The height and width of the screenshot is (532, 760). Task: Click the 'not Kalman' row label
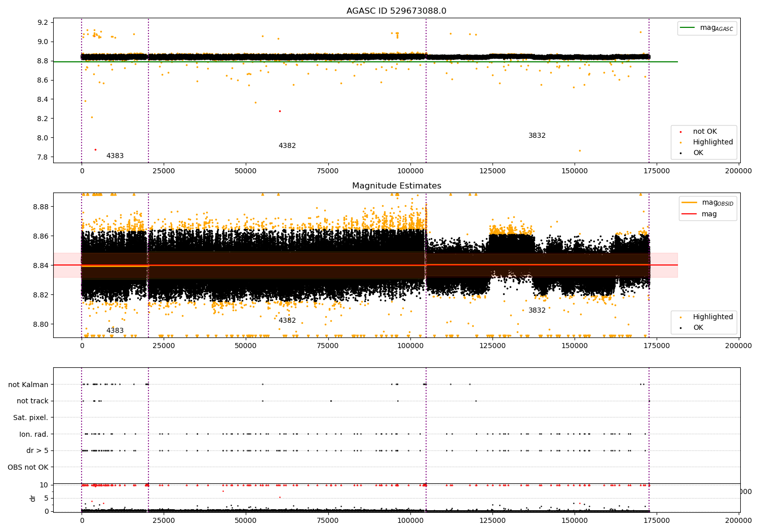point(28,385)
